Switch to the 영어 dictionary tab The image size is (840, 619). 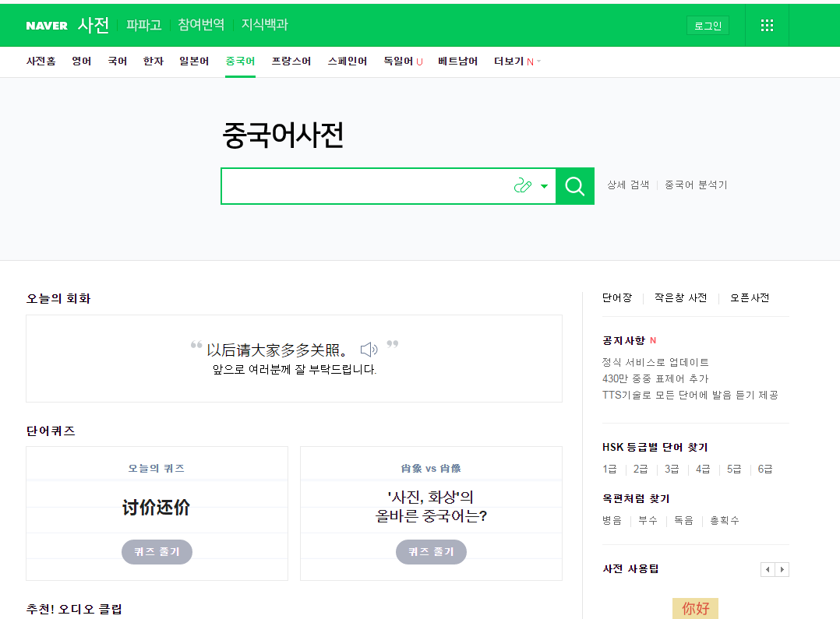click(x=81, y=61)
